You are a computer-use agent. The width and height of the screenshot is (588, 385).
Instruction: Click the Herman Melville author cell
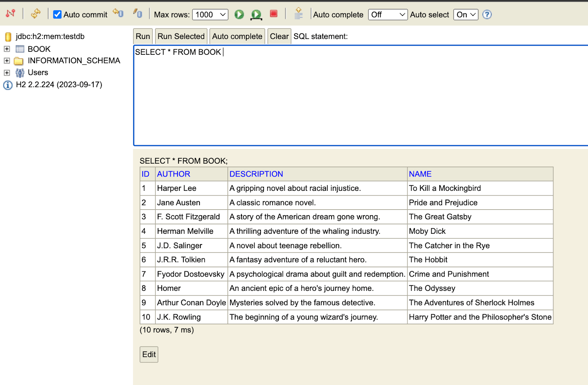pos(191,231)
